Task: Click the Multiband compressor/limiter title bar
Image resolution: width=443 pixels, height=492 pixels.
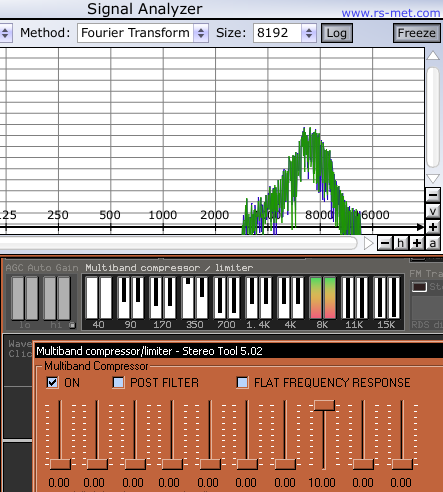Action: coord(239,351)
